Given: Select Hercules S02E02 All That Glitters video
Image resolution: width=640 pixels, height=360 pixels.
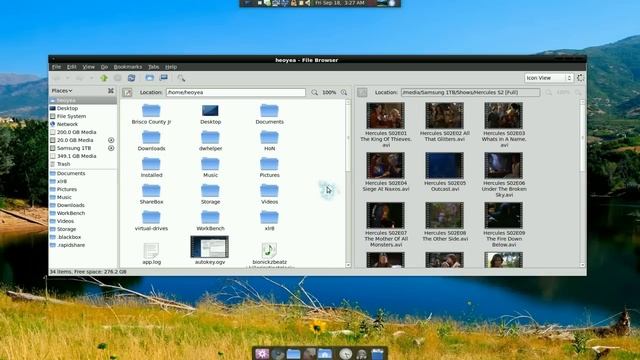Looking at the screenshot, I should click(444, 116).
